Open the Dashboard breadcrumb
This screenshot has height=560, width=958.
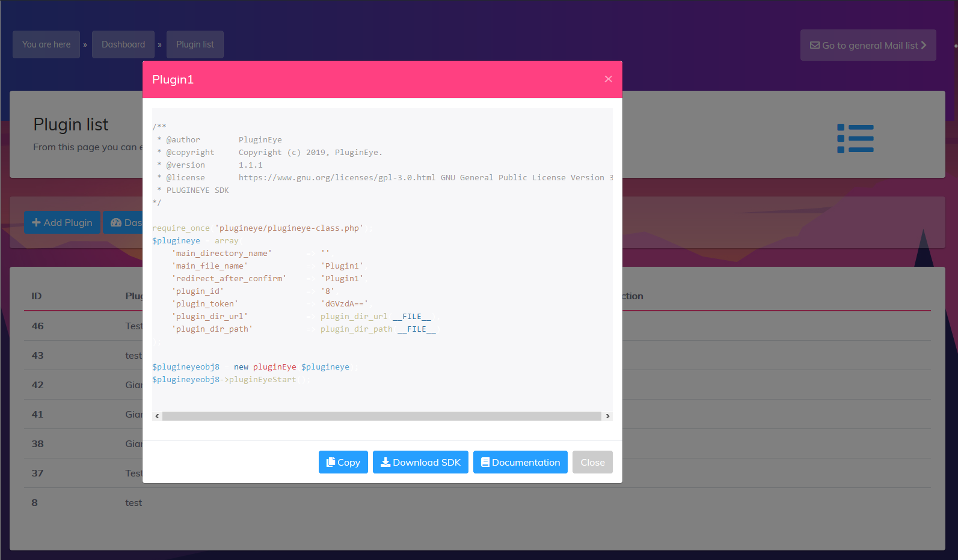tap(123, 44)
